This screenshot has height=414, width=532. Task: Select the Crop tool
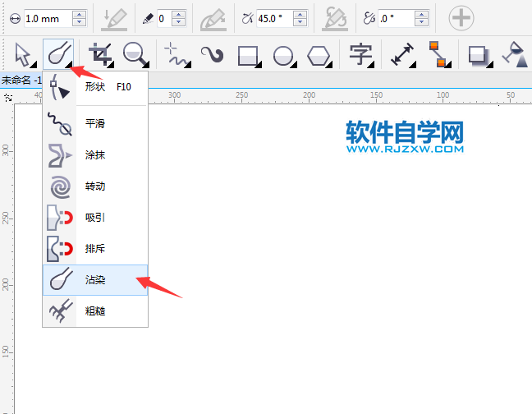pyautogui.click(x=100, y=54)
